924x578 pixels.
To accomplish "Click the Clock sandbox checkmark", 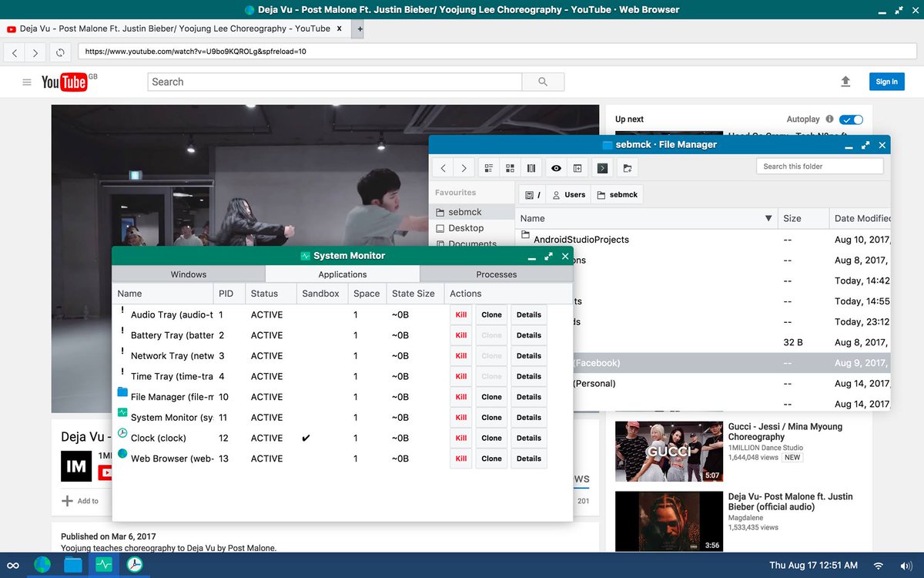I will tap(306, 438).
